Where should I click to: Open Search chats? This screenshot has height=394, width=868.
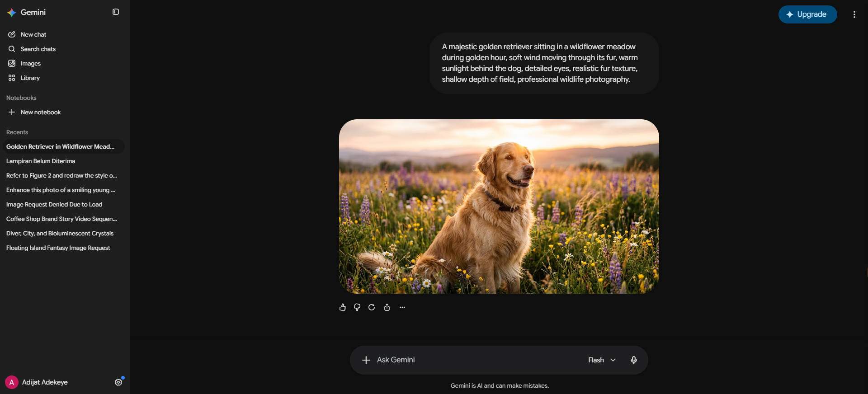(63, 49)
